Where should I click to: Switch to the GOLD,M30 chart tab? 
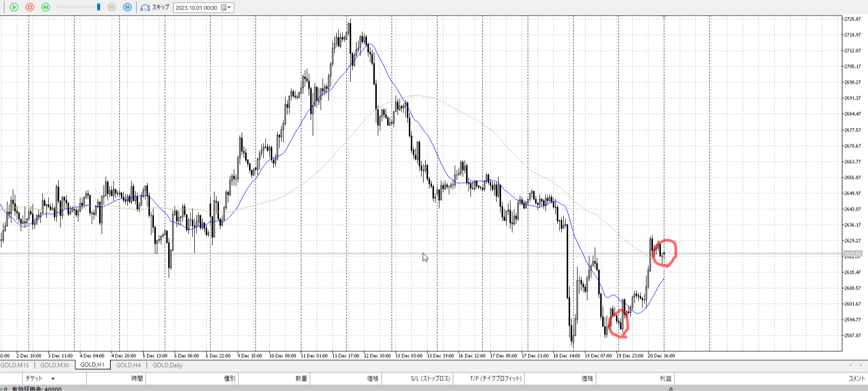(x=54, y=365)
